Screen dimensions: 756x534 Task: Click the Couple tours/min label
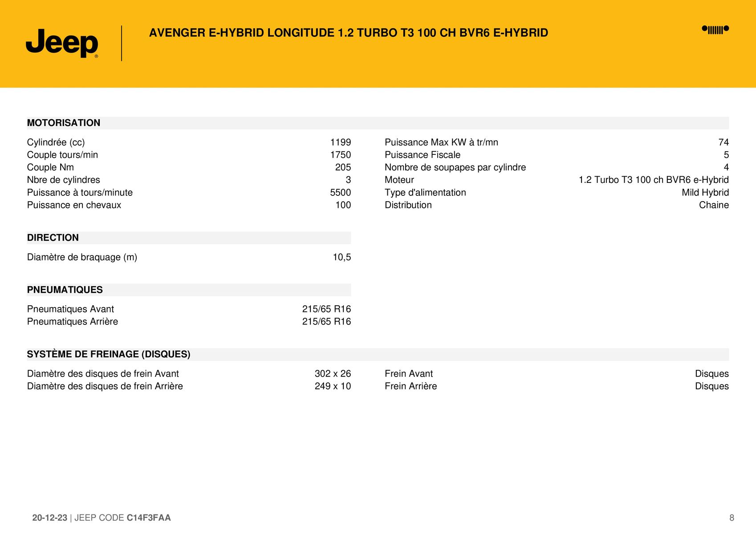click(62, 155)
